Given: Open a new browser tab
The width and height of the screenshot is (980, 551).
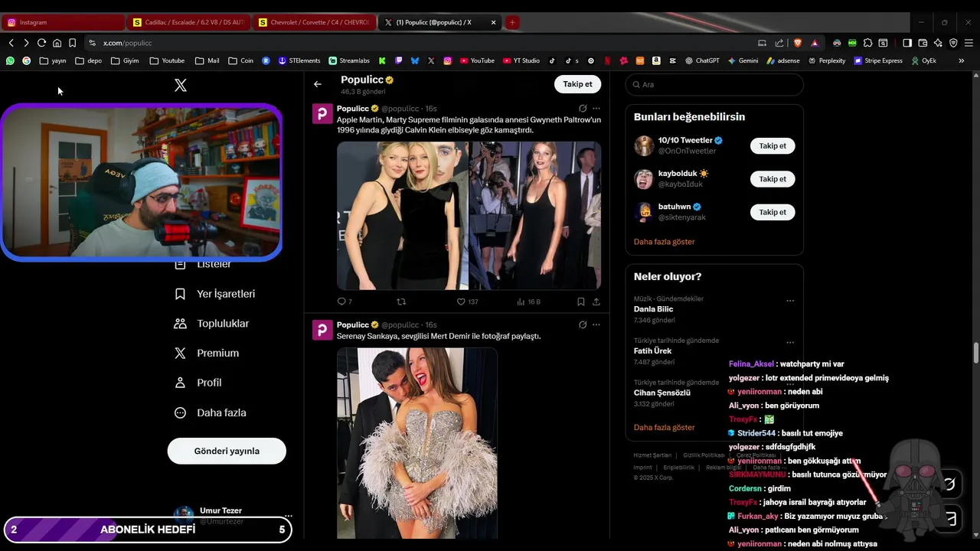Looking at the screenshot, I should pyautogui.click(x=512, y=22).
